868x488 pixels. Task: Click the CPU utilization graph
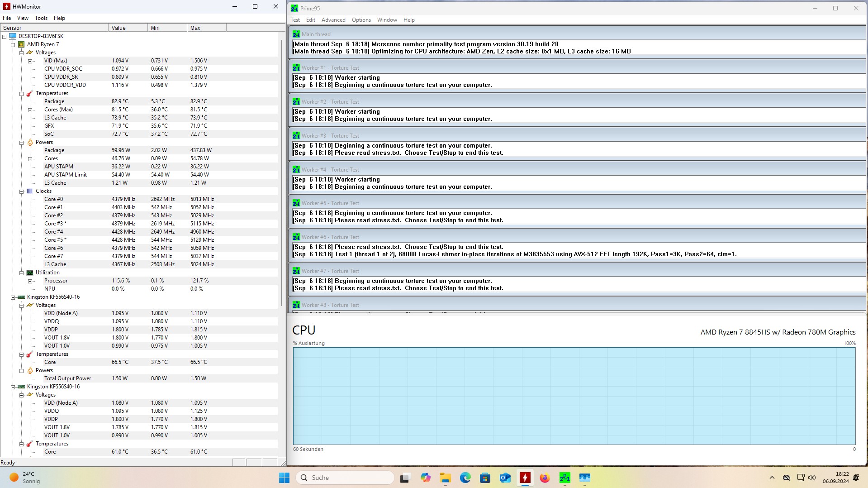point(574,396)
